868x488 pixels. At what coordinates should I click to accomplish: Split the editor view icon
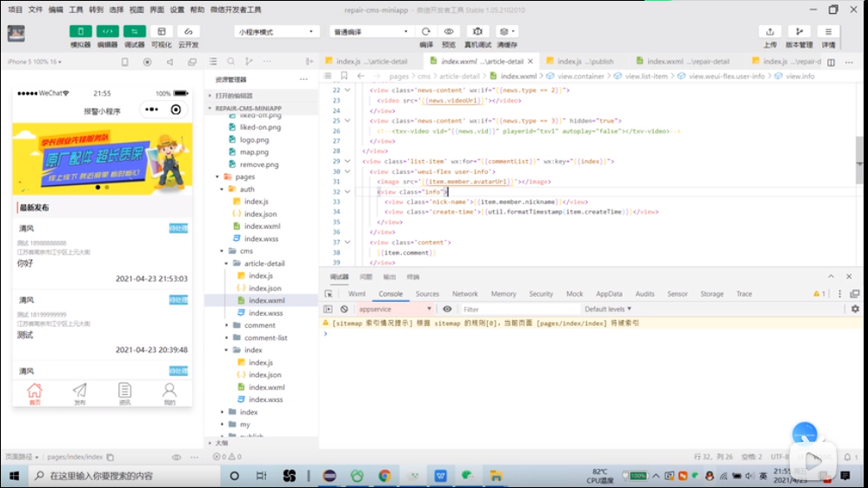point(831,62)
